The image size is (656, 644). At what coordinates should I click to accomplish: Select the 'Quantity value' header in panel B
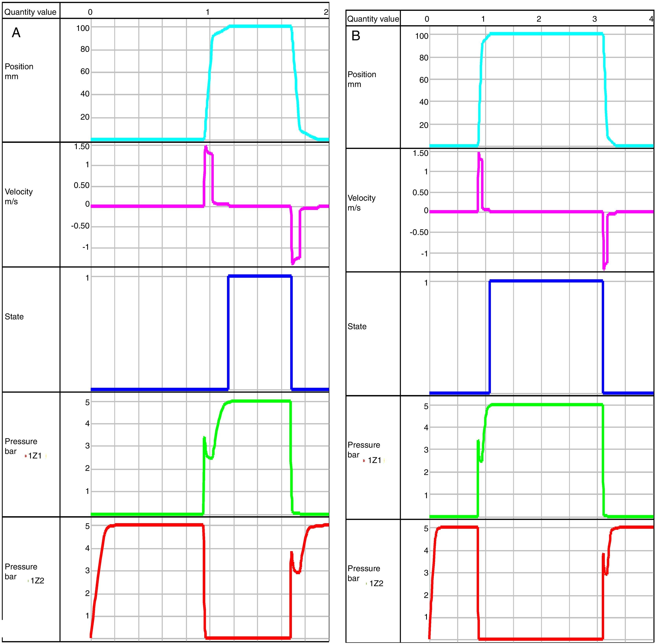coord(373,19)
